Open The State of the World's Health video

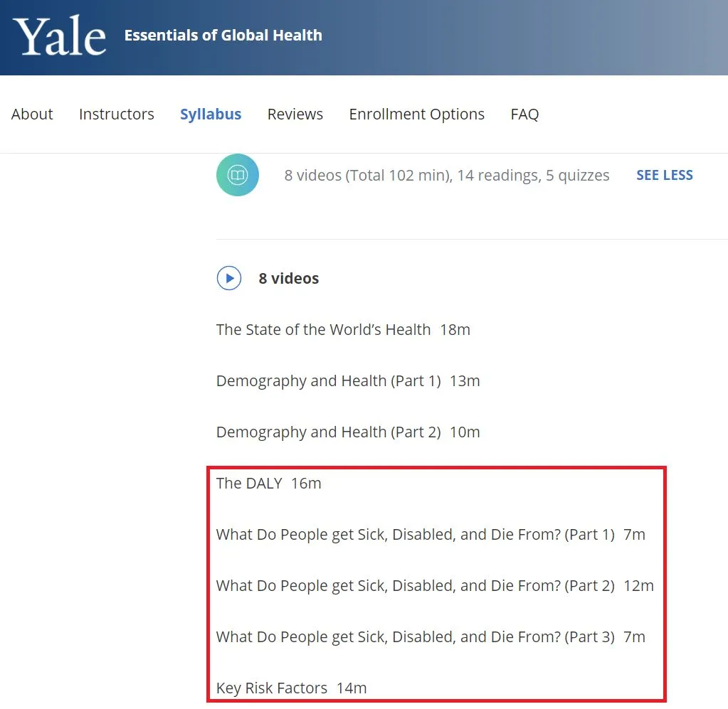[323, 329]
